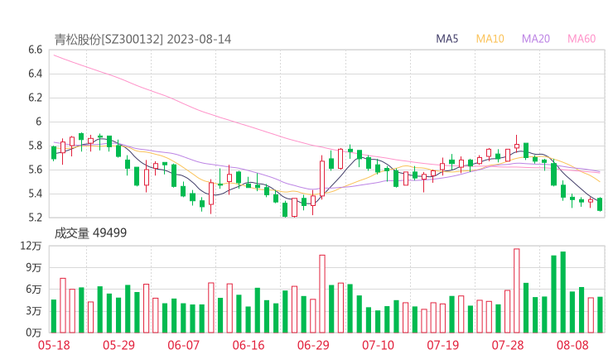Click the last green volume bar on the right
Image resolution: width=613 pixels, height=364 pixels.
[600, 315]
